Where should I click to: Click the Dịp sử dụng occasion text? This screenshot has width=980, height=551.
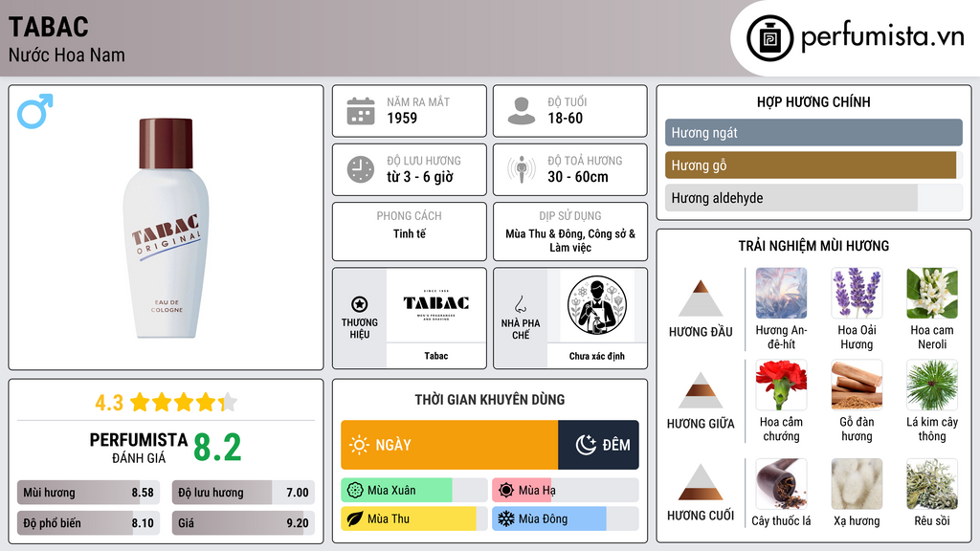click(570, 240)
